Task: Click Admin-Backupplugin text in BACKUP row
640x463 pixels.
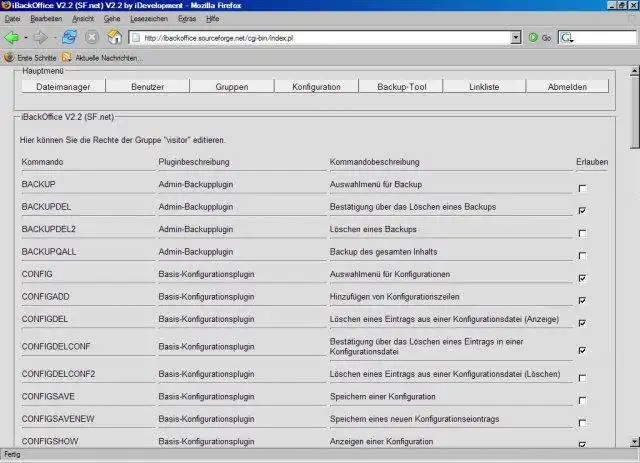Action: pyautogui.click(x=196, y=184)
